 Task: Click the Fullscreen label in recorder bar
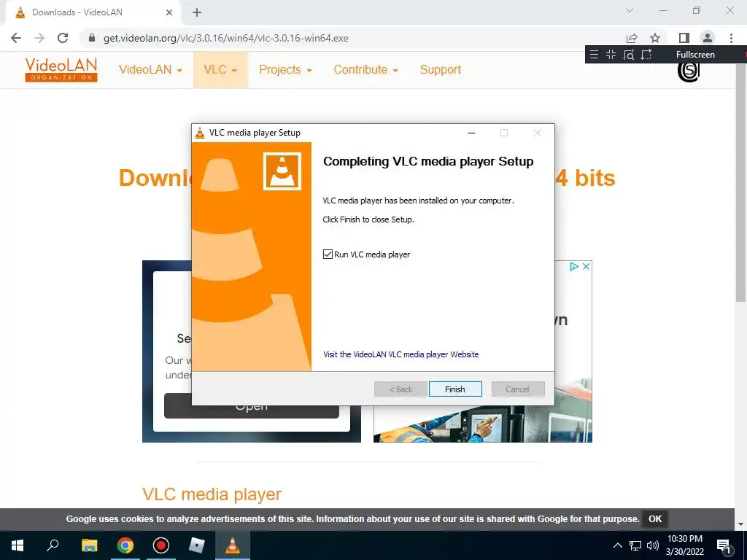[x=695, y=54]
